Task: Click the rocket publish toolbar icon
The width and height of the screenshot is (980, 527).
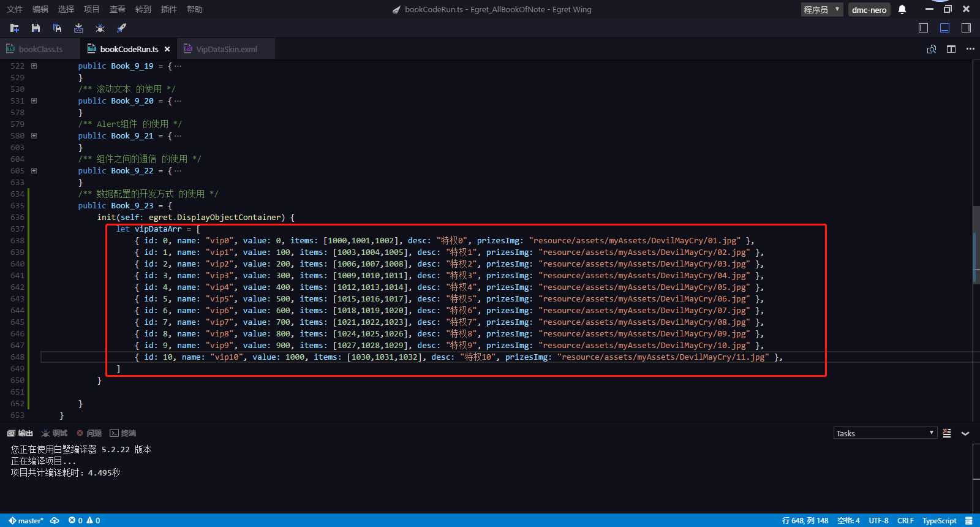Action: point(121,28)
